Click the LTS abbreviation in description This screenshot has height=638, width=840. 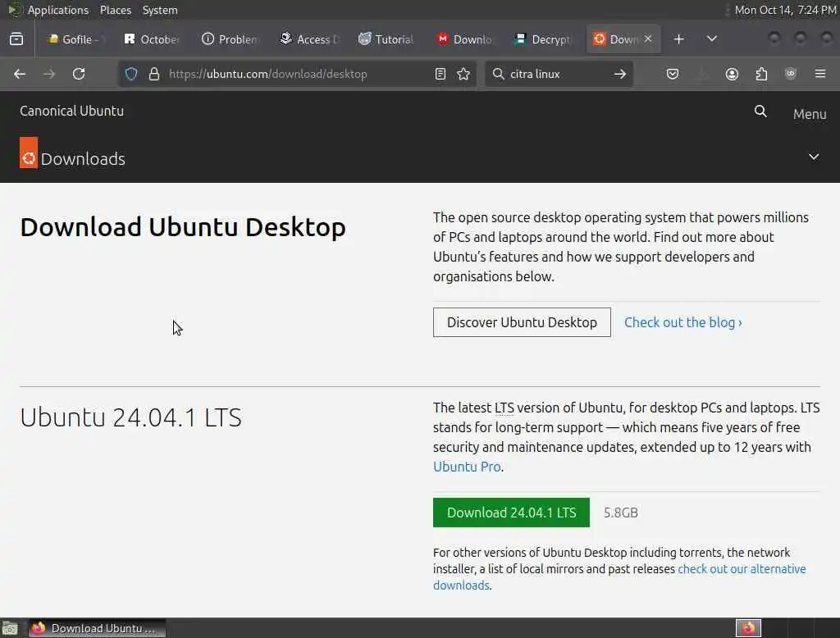point(504,408)
